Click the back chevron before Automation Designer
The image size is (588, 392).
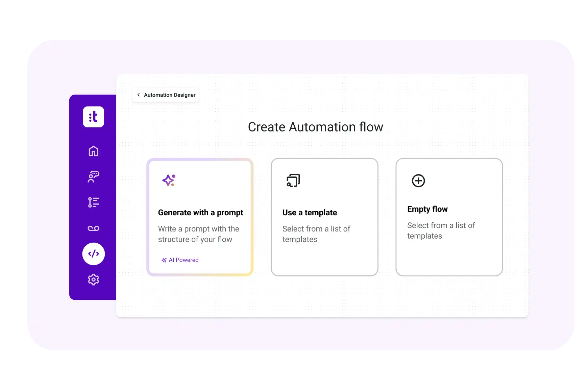pyautogui.click(x=138, y=95)
